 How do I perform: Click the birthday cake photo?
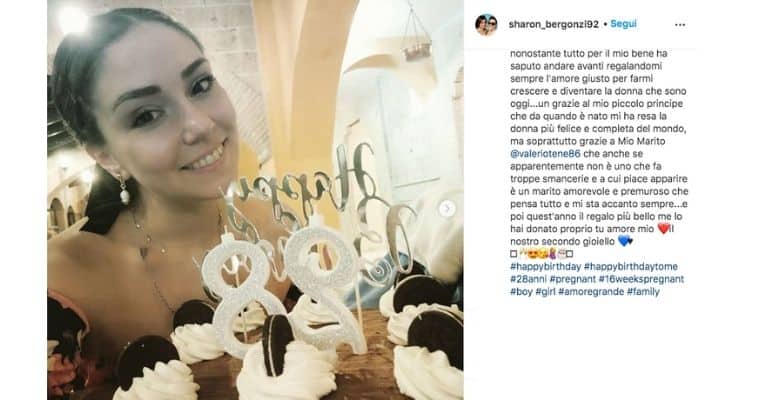[255, 200]
